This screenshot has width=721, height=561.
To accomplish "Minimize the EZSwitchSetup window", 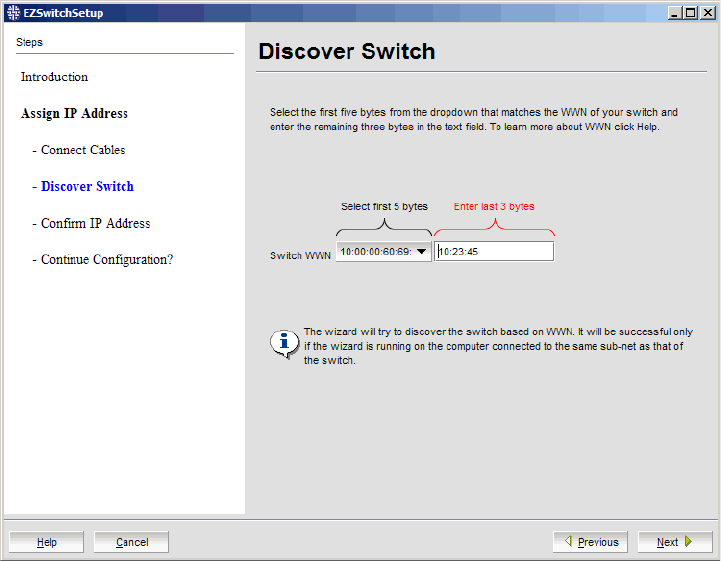I will (x=674, y=13).
